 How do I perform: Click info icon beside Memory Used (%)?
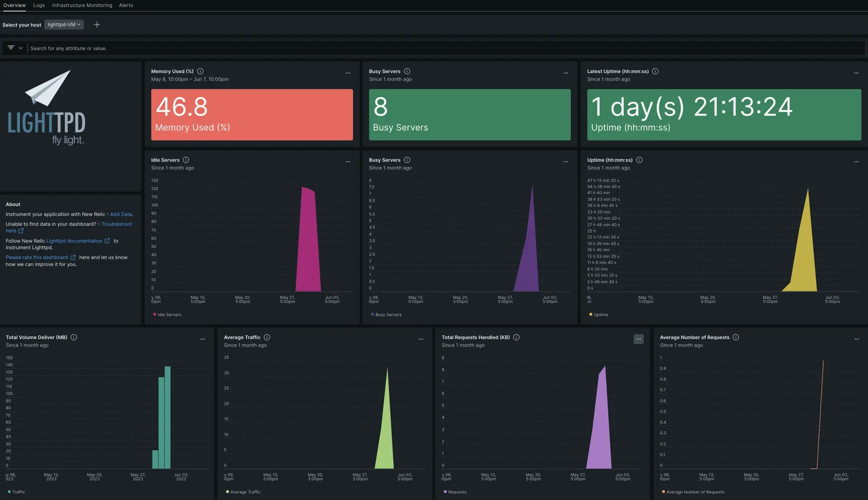(x=200, y=71)
